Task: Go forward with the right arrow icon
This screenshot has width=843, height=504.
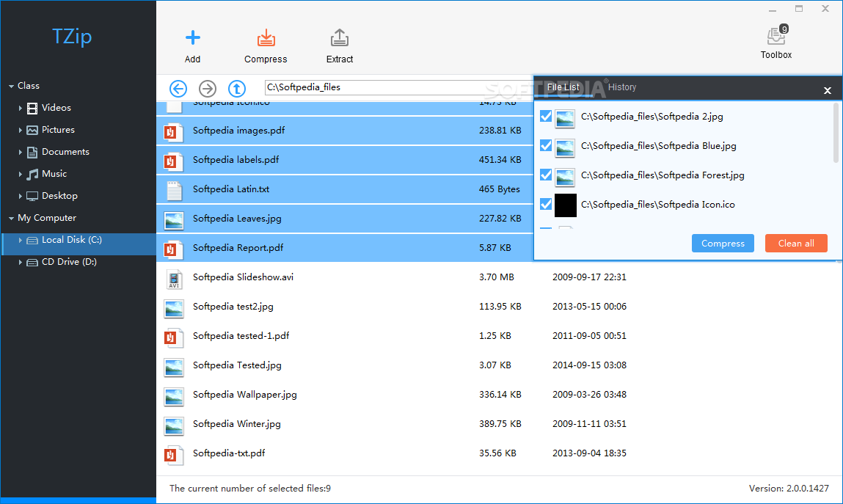Action: tap(208, 88)
